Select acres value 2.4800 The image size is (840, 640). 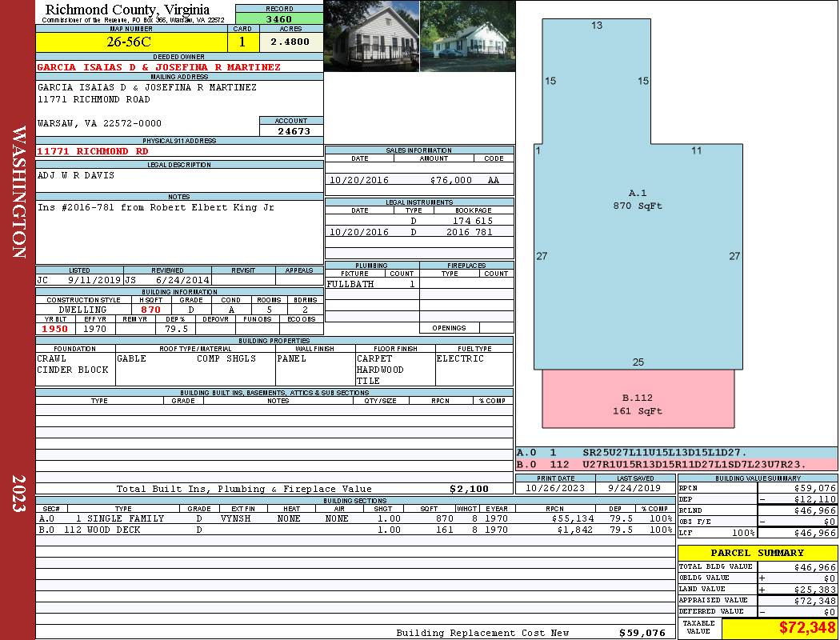point(290,42)
